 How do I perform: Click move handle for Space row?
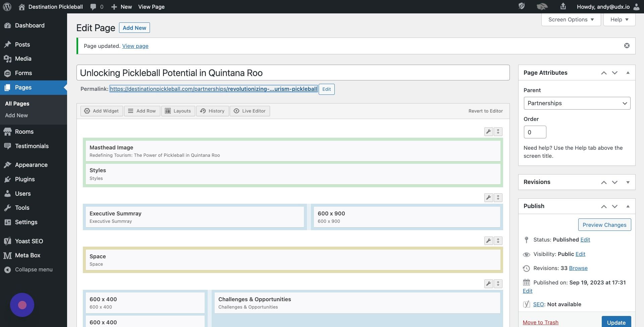coord(498,241)
